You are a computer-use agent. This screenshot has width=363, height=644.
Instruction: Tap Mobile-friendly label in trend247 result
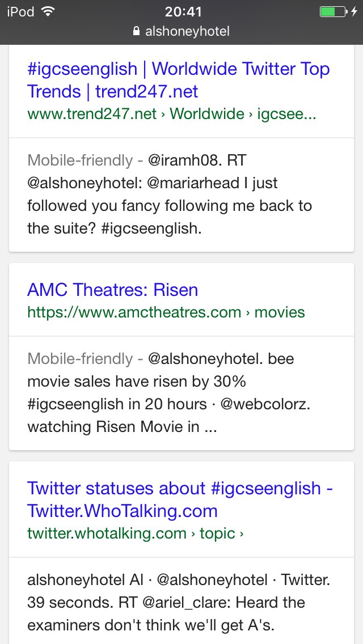80,160
